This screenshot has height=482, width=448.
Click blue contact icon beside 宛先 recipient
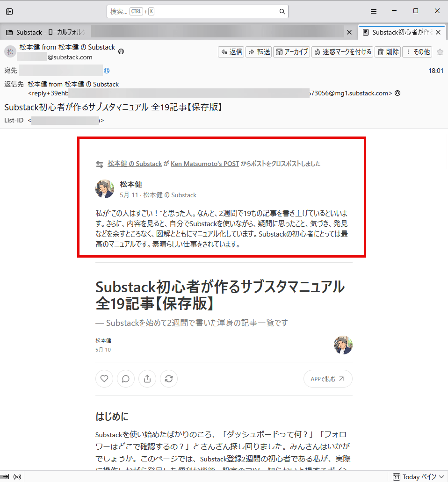[107, 71]
